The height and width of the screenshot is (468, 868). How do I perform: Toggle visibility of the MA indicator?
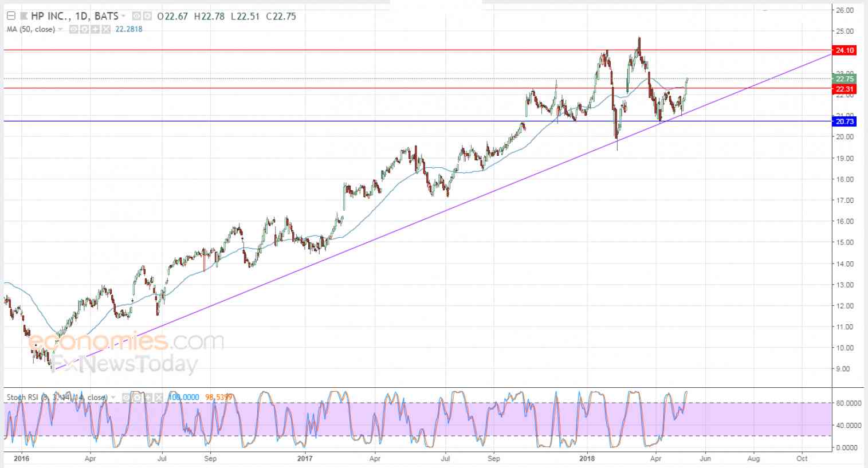73,29
